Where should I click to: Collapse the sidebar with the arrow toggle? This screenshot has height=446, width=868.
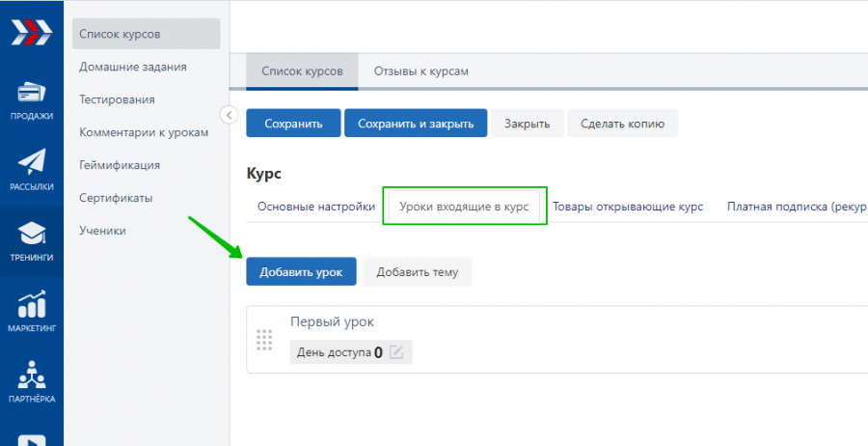(229, 115)
